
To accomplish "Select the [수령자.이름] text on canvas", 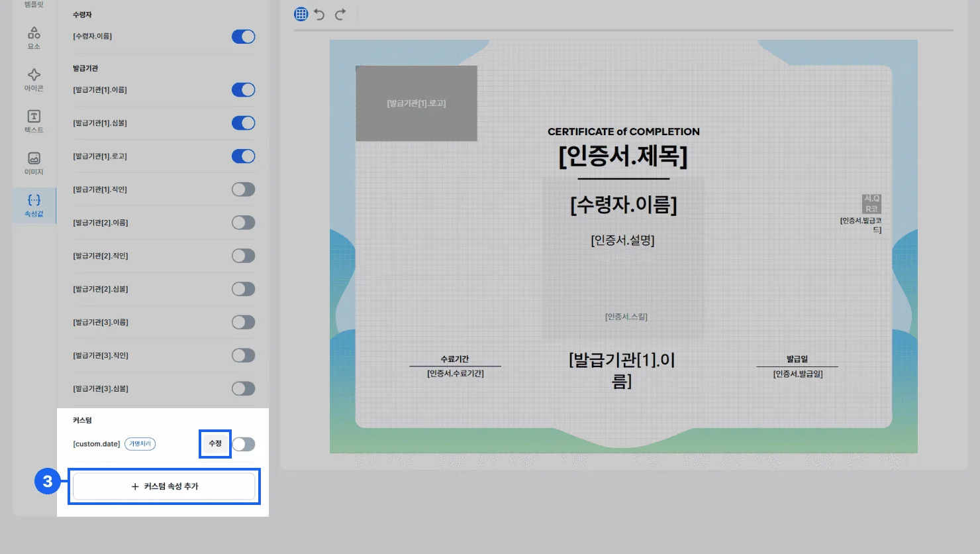I will (x=623, y=205).
